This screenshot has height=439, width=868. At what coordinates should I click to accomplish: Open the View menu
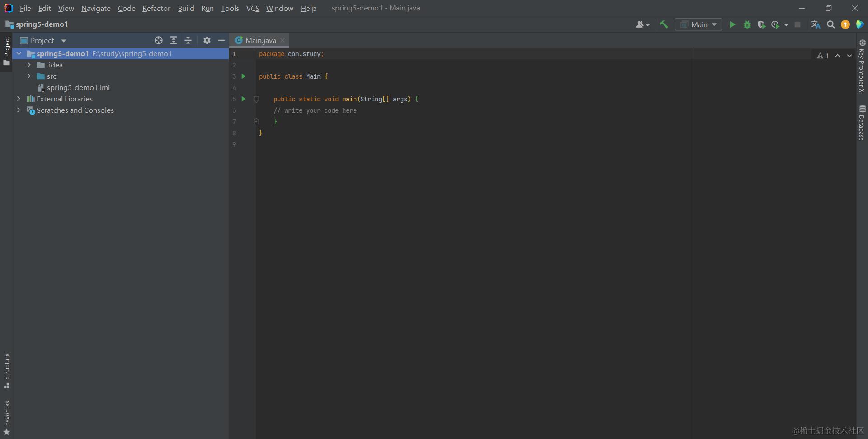pyautogui.click(x=66, y=8)
